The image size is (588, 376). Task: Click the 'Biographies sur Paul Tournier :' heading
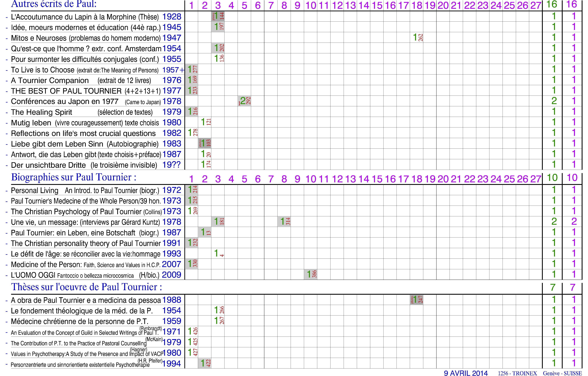pos(74,177)
